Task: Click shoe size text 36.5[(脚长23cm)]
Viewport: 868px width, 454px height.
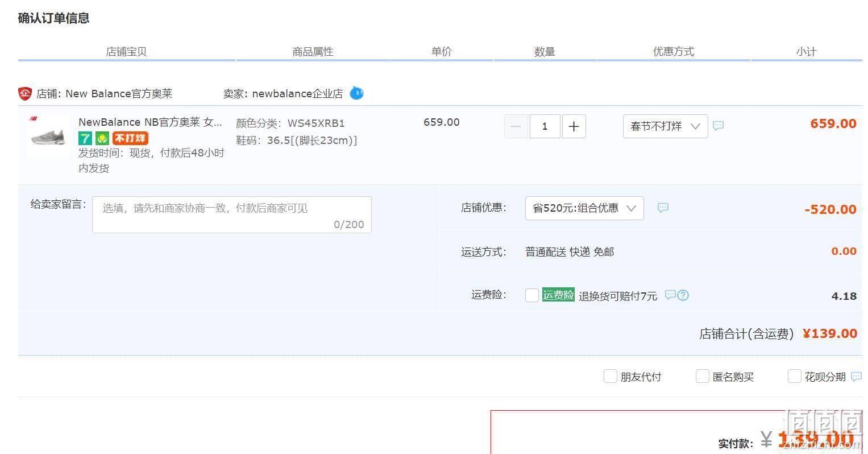Action: tap(312, 141)
